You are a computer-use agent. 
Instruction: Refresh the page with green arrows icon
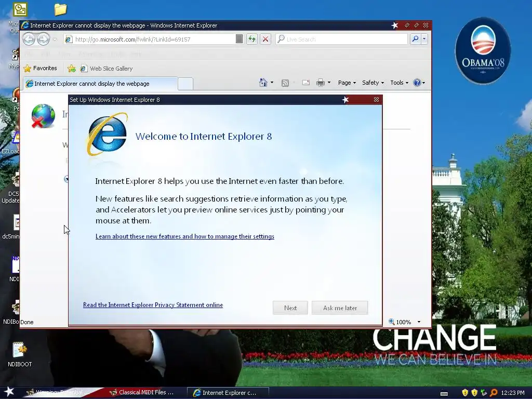click(x=252, y=39)
